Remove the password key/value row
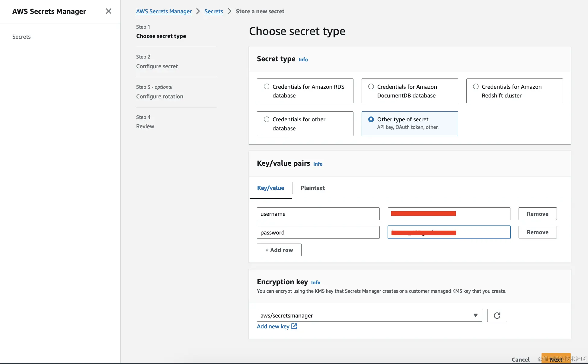The width and height of the screenshot is (588, 364). (x=537, y=232)
